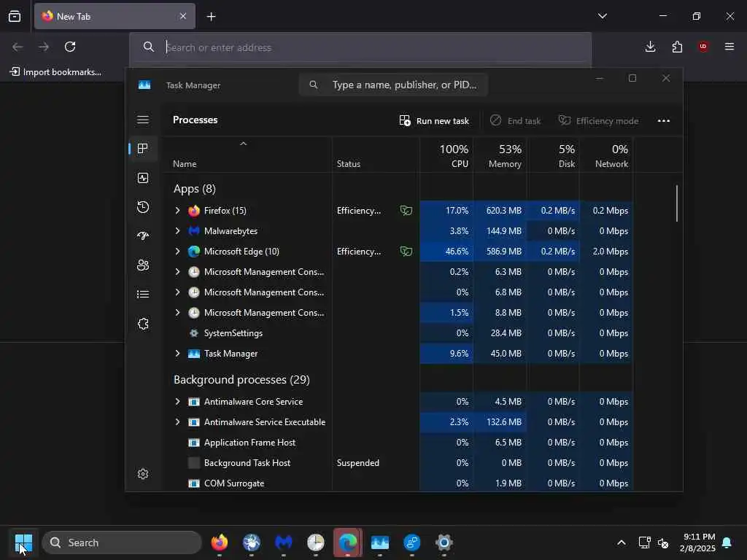Screen dimensions: 747x560
Task: Reload the Firefox page
Action: (70, 47)
